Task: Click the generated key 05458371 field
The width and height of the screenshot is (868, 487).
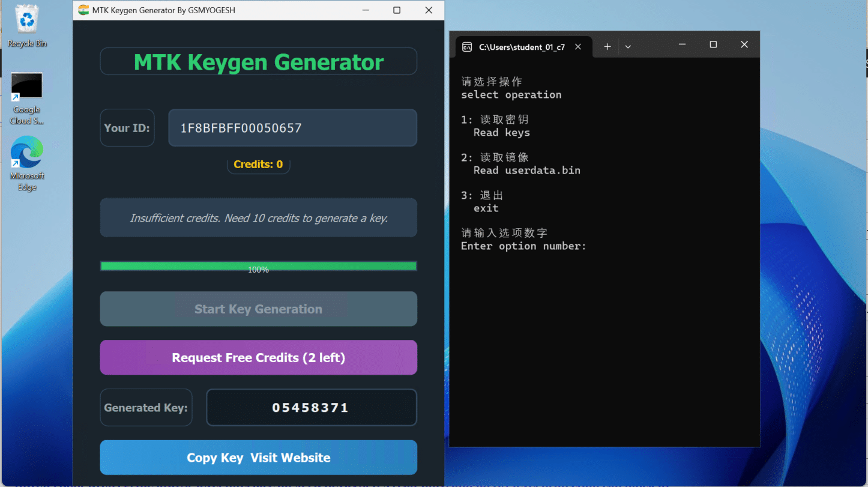Action: (311, 408)
